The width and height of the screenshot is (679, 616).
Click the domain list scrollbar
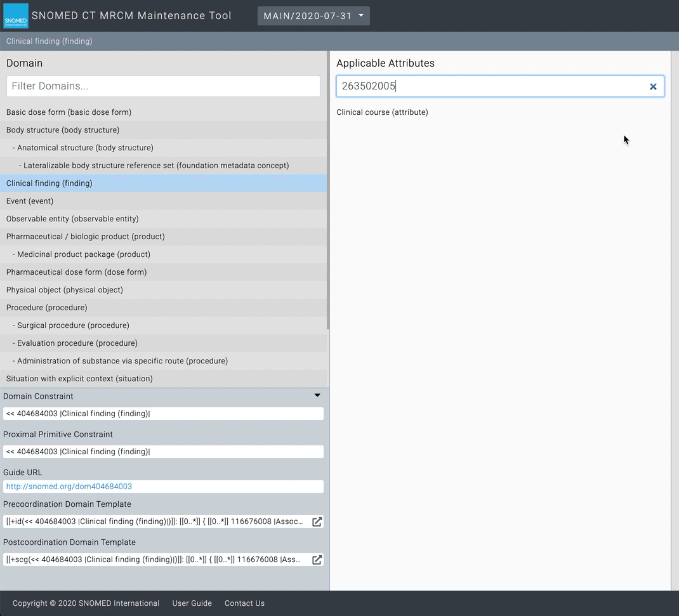328,190
